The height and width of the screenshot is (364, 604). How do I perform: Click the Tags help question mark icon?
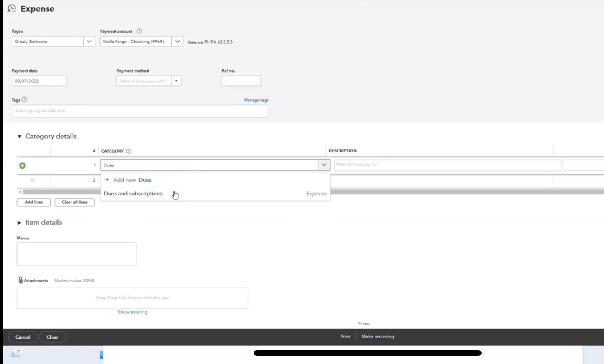pos(24,99)
